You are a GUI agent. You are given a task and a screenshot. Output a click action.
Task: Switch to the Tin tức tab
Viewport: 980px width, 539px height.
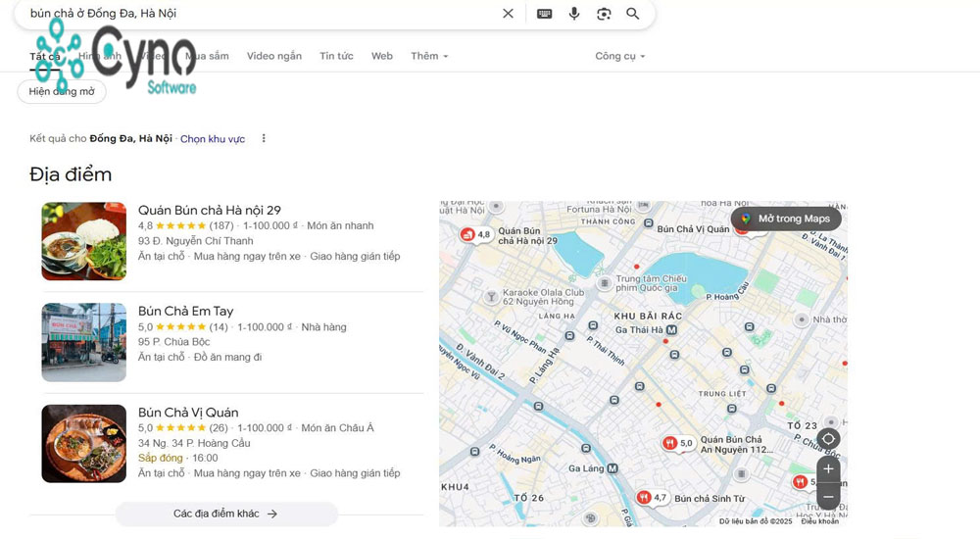(x=336, y=56)
